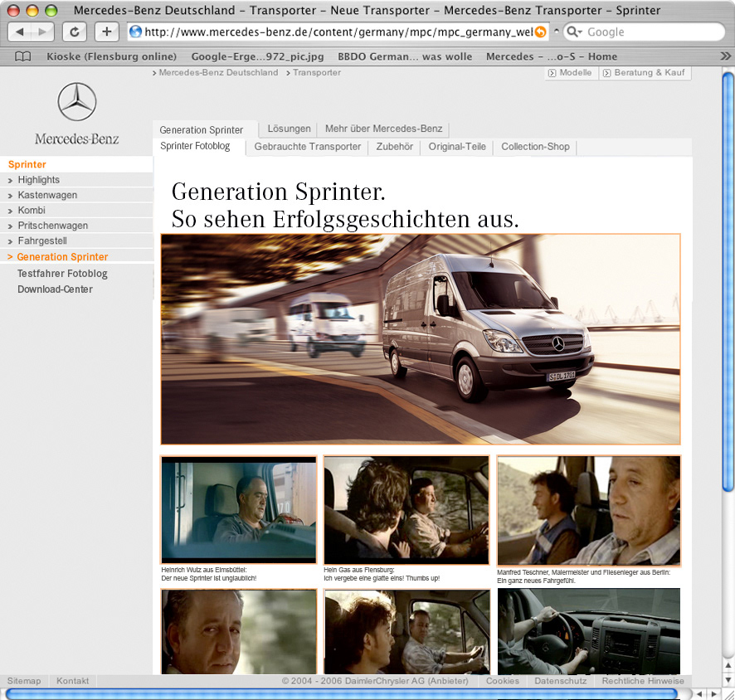Open the Modelle top menu
This screenshot has width=735, height=700.
point(572,73)
